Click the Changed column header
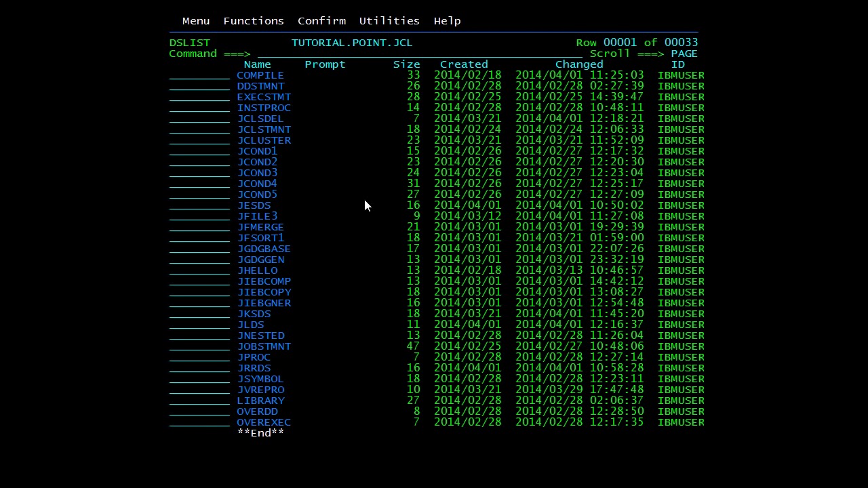The width and height of the screenshot is (868, 488). coord(579,64)
